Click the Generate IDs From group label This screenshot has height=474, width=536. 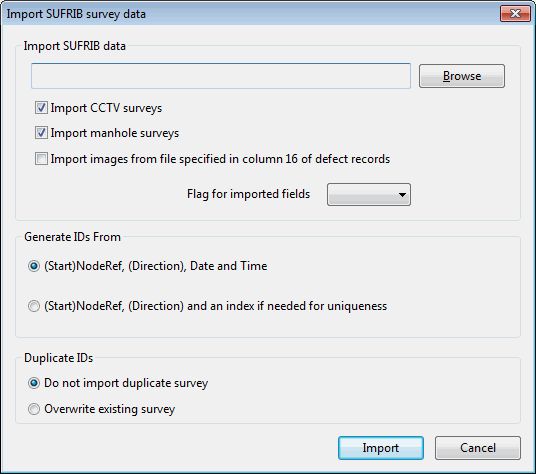72,237
